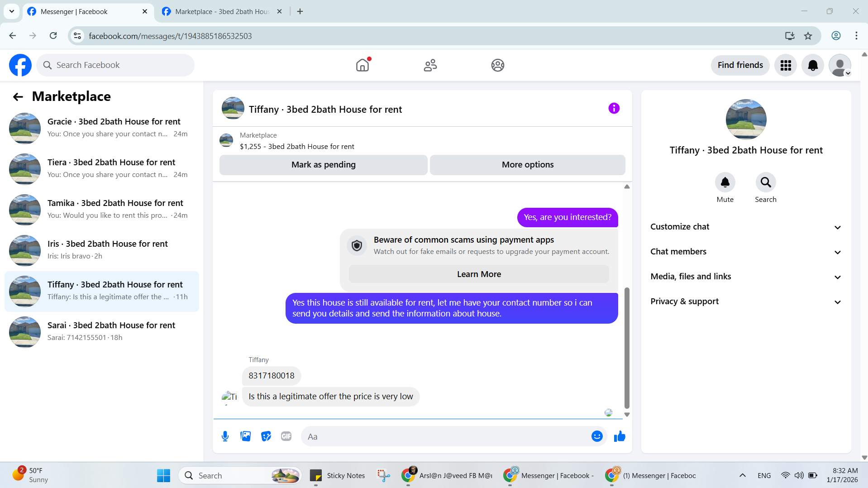This screenshot has height=488, width=868.
Task: View site information icon in address bar
Action: click(77, 36)
